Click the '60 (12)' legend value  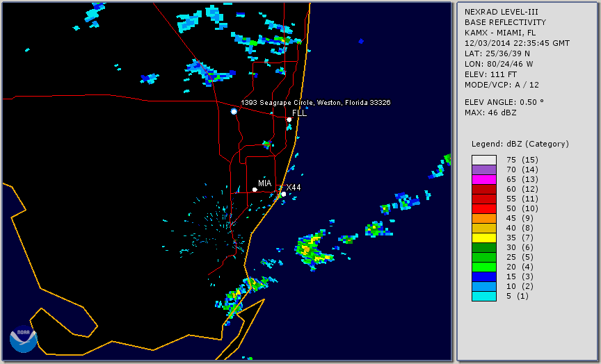(522, 189)
